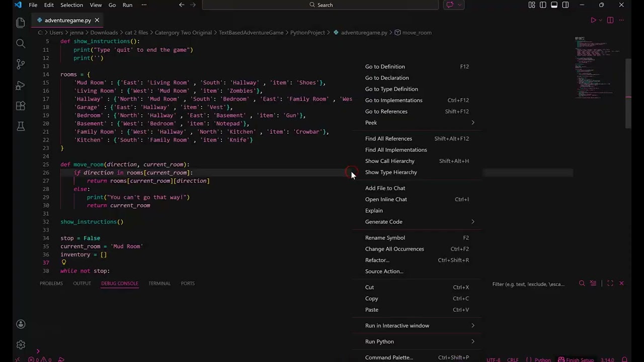
Task: Open the Accounts icon in activity bar
Action: tap(21, 324)
